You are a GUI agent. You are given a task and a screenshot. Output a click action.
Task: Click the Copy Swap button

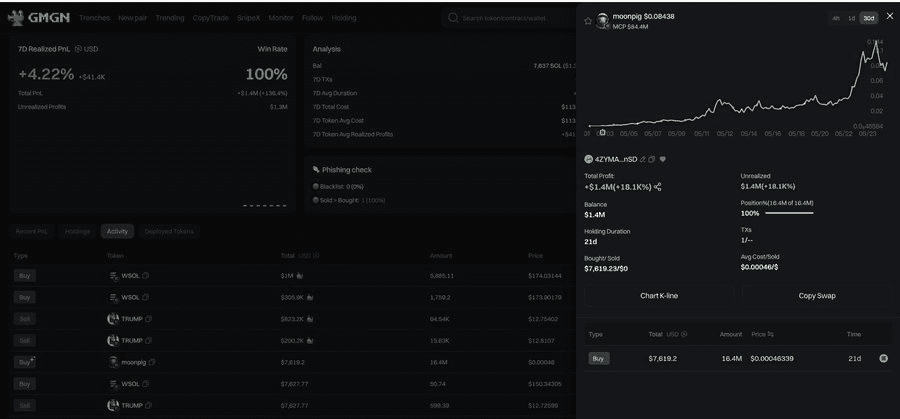tap(817, 296)
